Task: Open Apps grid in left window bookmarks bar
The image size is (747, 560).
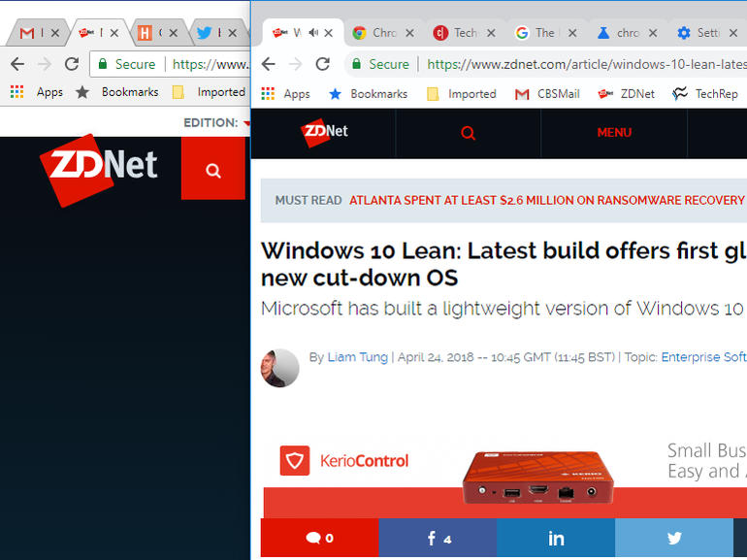Action: (x=37, y=92)
